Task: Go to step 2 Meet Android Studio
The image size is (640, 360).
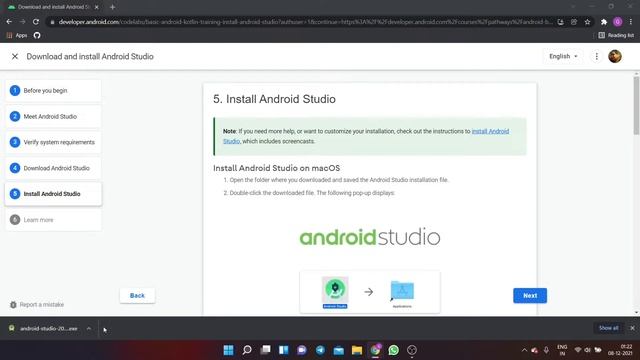Action: coord(53,116)
